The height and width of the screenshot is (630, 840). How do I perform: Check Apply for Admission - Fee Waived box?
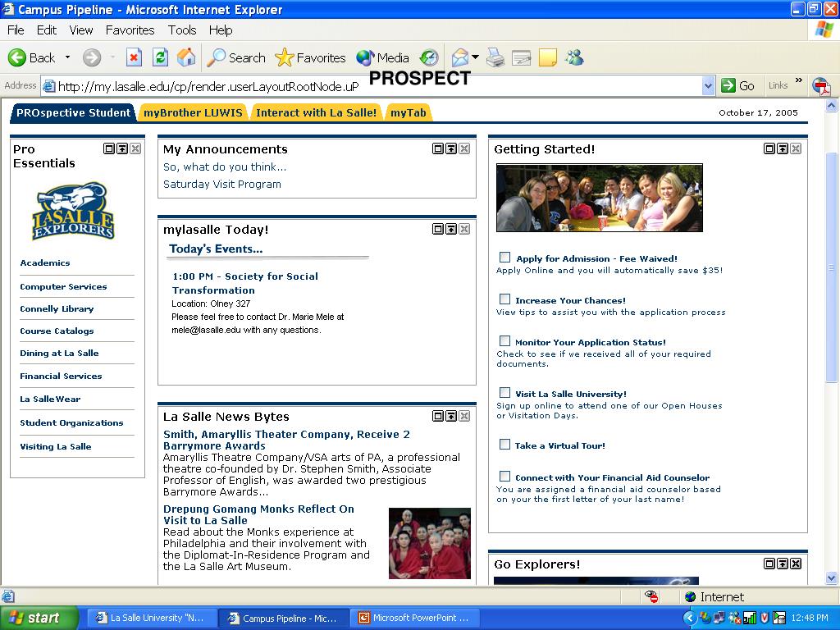point(504,257)
